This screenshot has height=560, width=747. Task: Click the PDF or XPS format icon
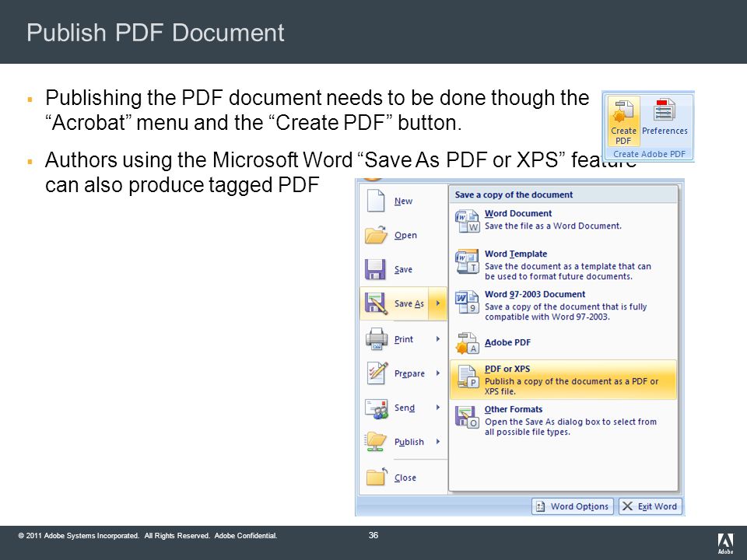pos(467,376)
